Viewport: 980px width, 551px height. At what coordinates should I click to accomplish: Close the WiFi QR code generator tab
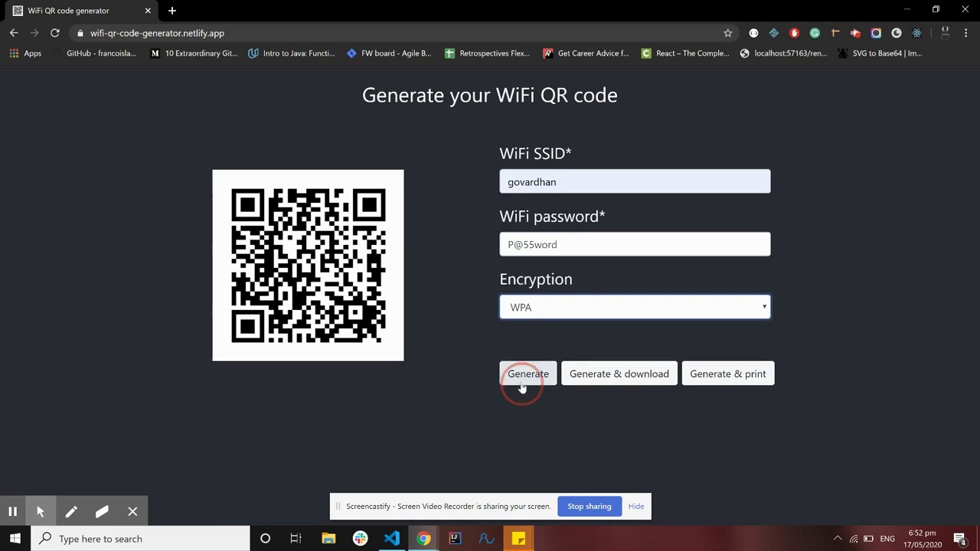point(148,11)
